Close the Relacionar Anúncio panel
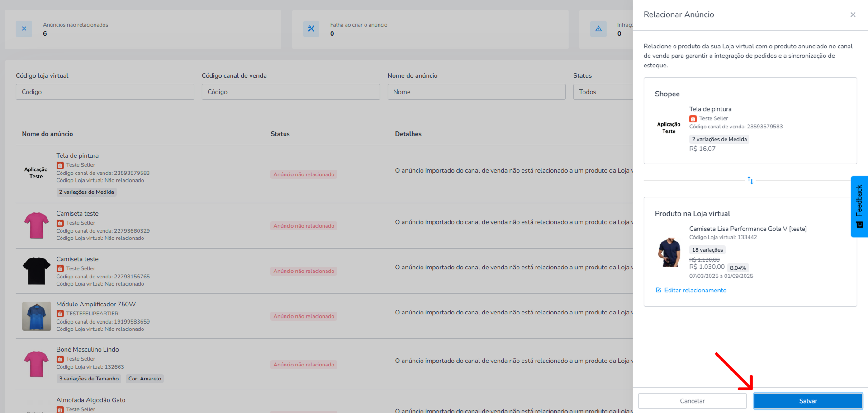This screenshot has height=413, width=868. pyautogui.click(x=853, y=14)
